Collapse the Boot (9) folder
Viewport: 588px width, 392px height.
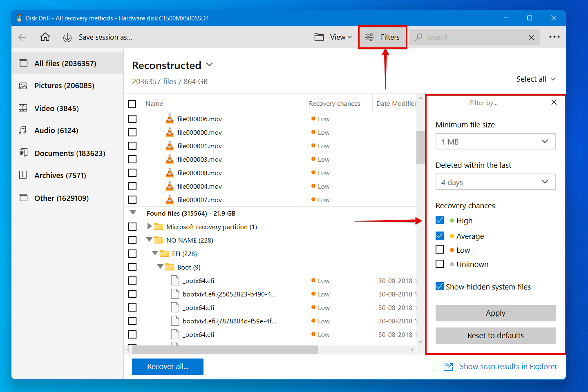point(160,267)
